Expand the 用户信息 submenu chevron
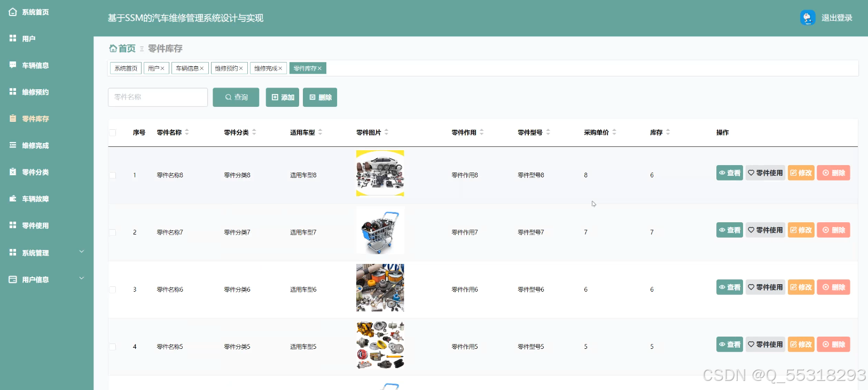Viewport: 868px width, 390px height. (82, 278)
